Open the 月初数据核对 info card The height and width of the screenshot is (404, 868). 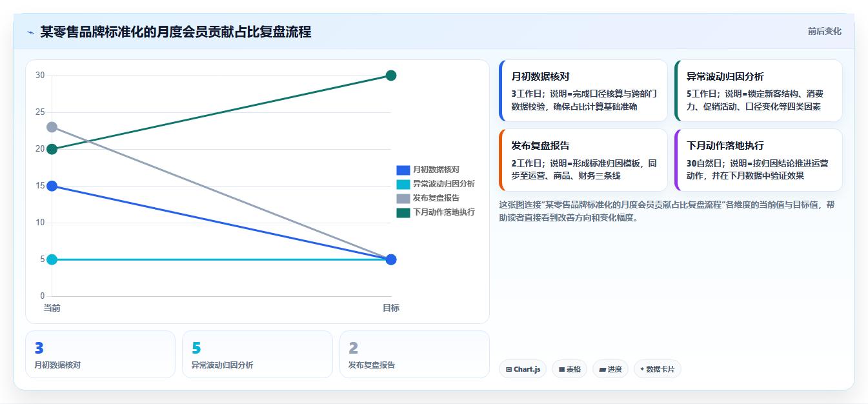[x=583, y=91]
